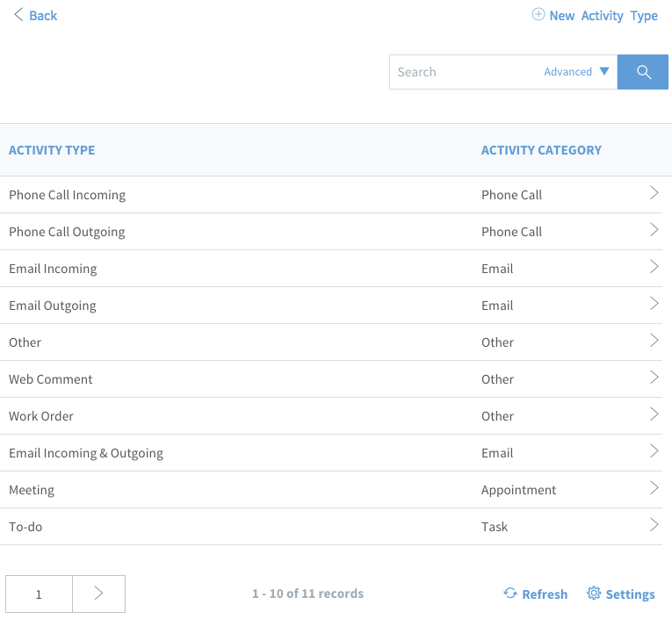
Task: Open Phone Call Incoming row chevron
Action: (654, 193)
